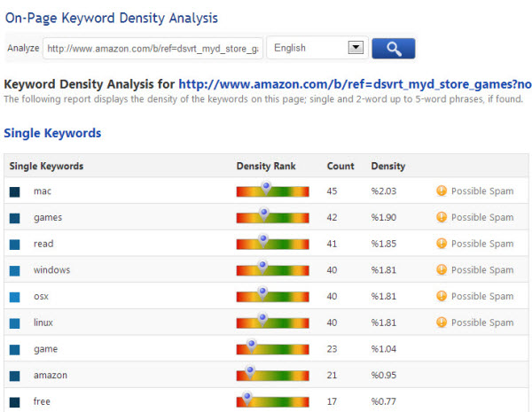Viewport: 532px width, 412px height.
Task: Click the color square beside 'games'
Action: pos(15,218)
